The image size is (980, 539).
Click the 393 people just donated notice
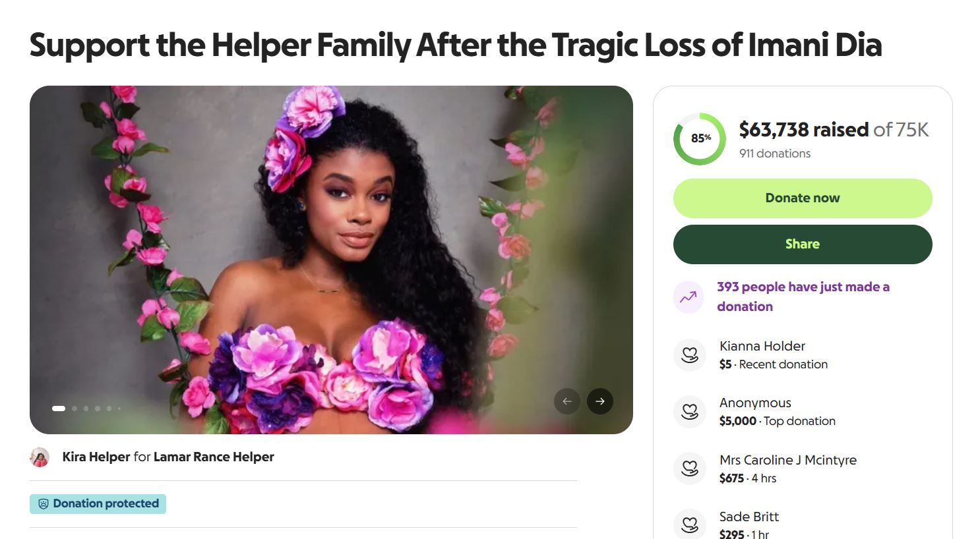tap(803, 297)
